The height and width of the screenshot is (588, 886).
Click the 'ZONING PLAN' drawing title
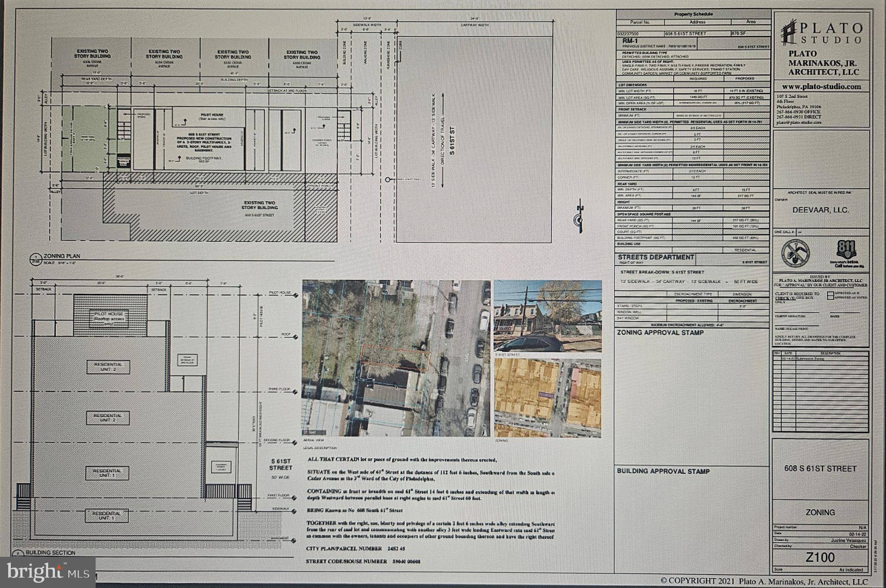(x=62, y=257)
